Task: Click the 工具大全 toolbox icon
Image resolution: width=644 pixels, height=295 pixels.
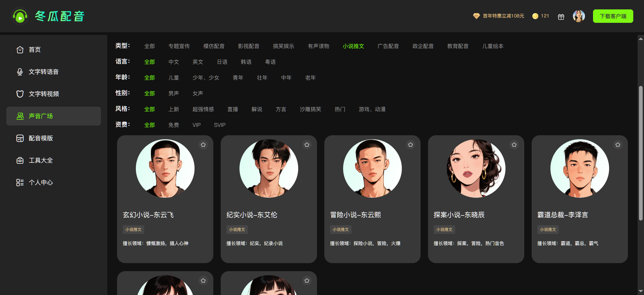Action: coord(20,160)
